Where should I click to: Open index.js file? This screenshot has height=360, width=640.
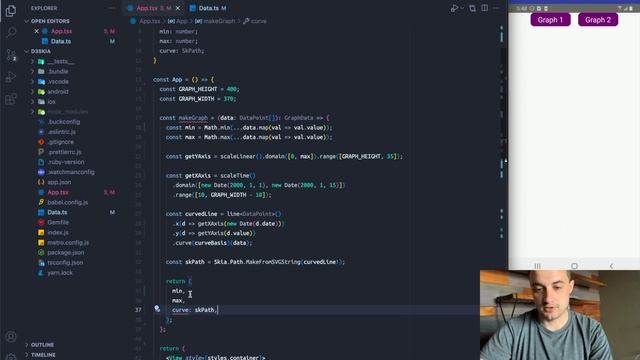click(x=58, y=232)
